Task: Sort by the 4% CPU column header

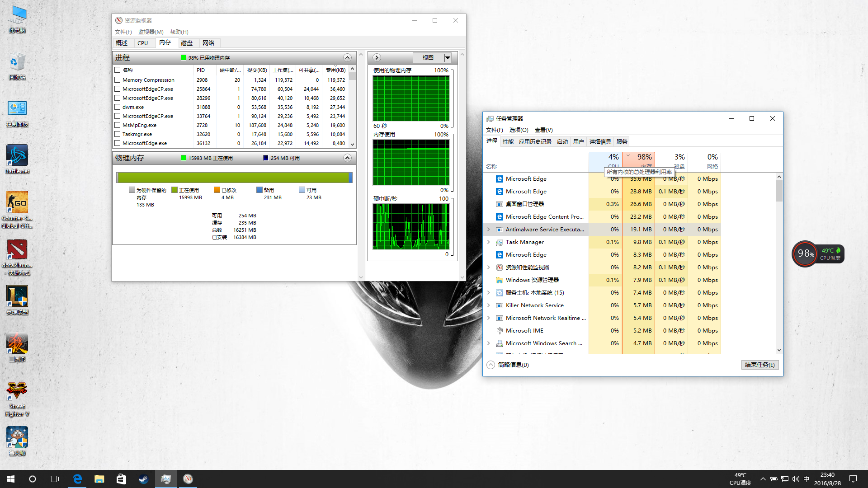Action: [605, 161]
